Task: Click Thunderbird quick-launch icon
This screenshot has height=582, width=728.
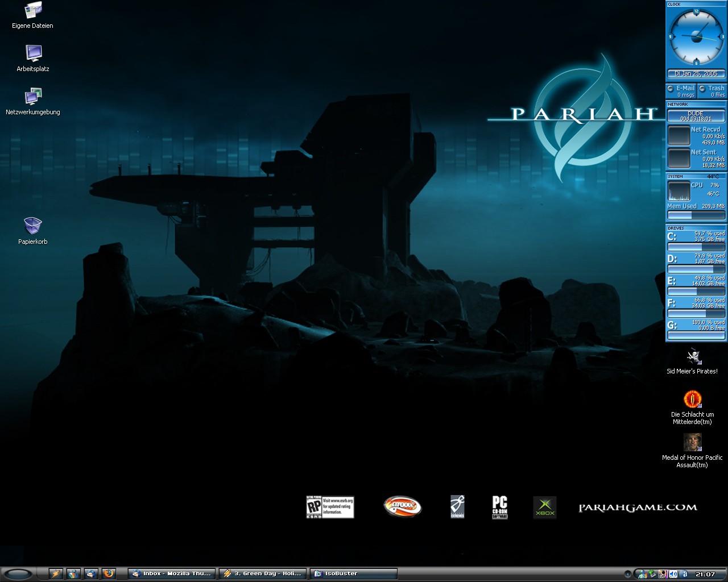Action: point(91,573)
